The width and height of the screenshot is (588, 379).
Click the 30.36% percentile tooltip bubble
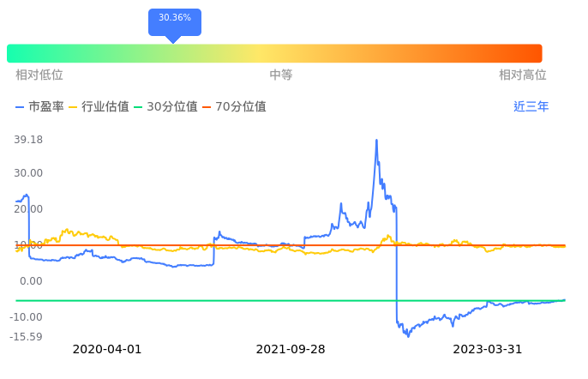coord(175,18)
